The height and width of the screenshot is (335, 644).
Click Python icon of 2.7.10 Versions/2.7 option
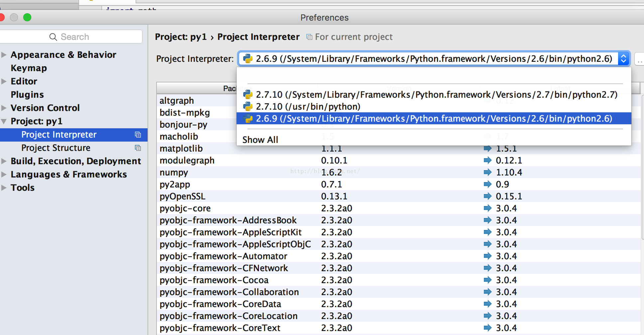[x=248, y=95]
